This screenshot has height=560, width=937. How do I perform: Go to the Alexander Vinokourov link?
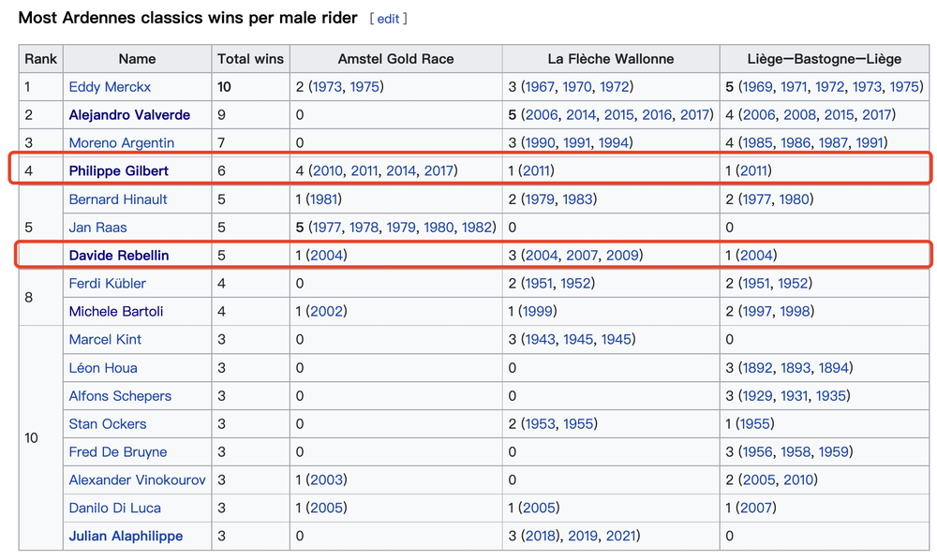pyautogui.click(x=137, y=480)
